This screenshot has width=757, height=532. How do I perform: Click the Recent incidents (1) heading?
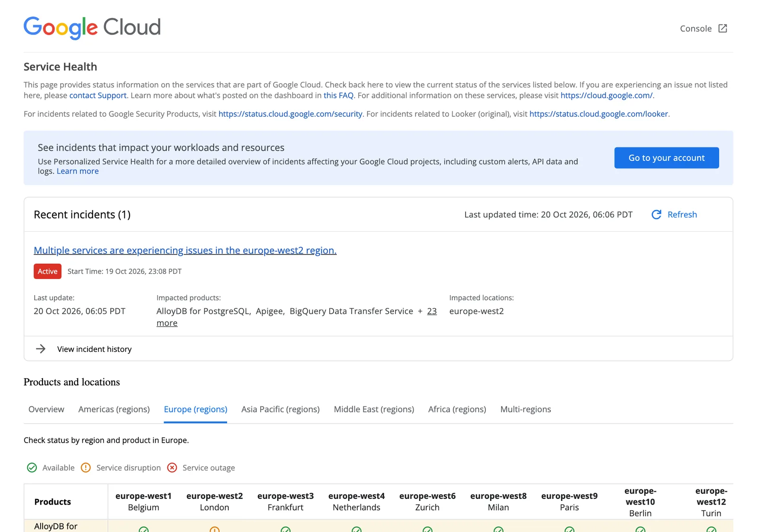coord(82,215)
